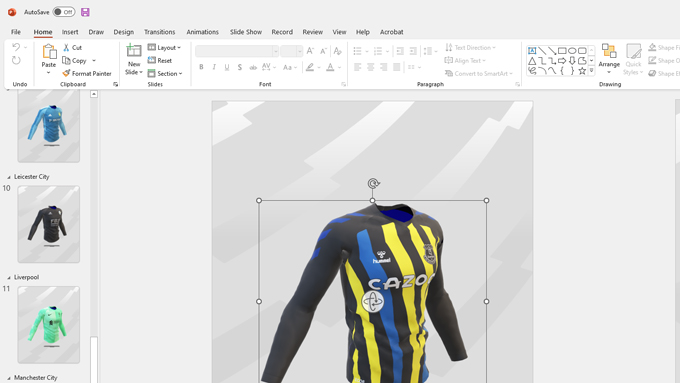Click Increase List Level icon
680x383 pixels.
pyautogui.click(x=413, y=51)
